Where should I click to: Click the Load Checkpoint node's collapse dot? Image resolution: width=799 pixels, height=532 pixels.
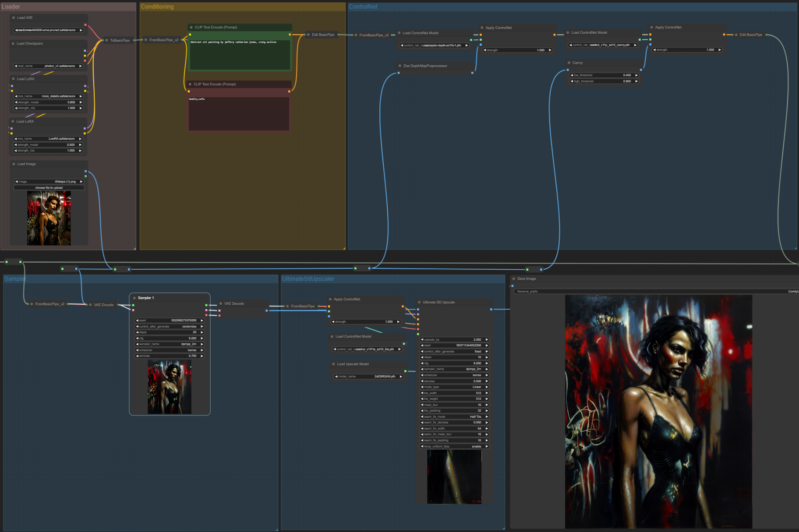[x=13, y=44]
